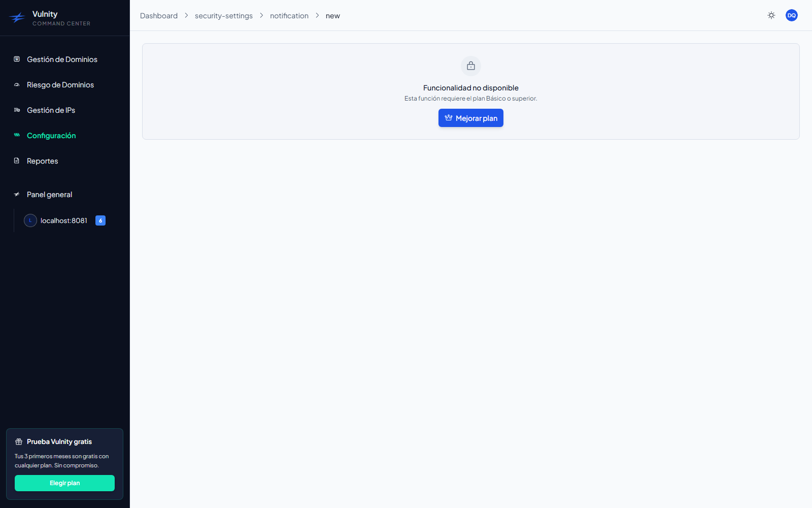Click the Panel general icon
Screen dimensions: 812x508
point(17,194)
